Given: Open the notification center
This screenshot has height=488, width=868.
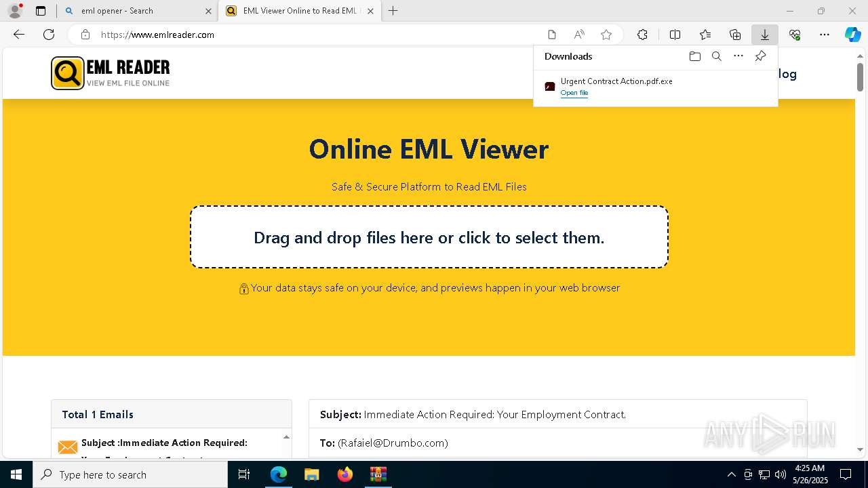Looking at the screenshot, I should [846, 474].
